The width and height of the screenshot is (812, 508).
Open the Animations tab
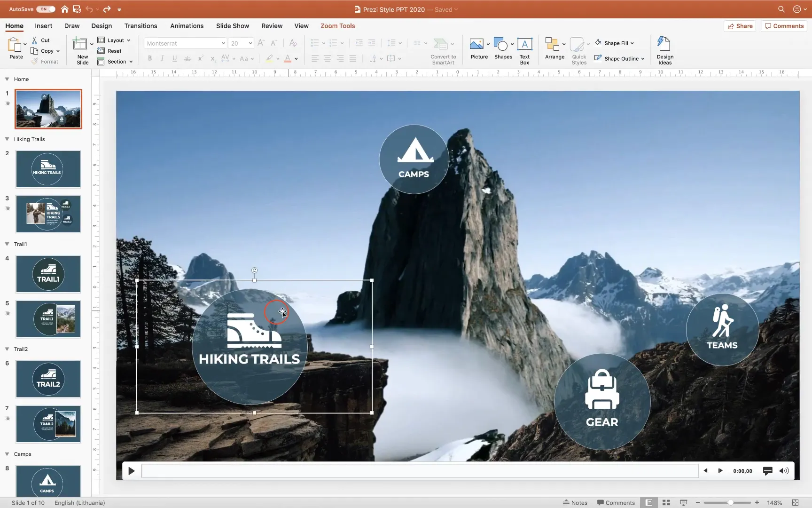tap(187, 26)
